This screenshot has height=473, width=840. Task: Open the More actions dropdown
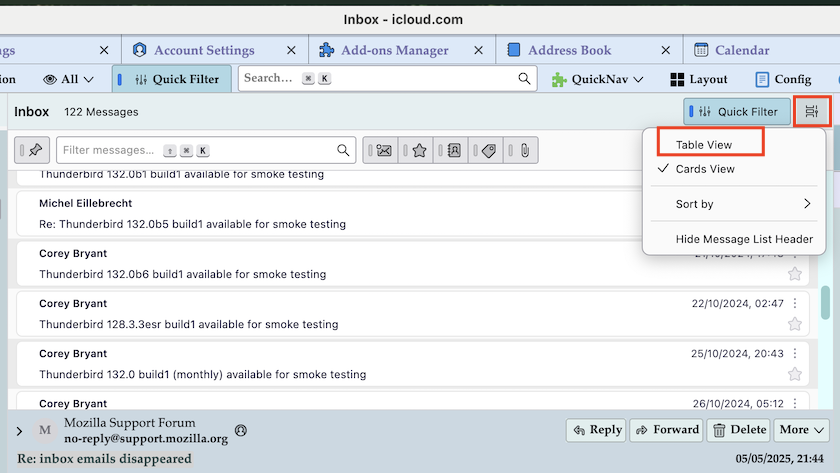point(801,430)
